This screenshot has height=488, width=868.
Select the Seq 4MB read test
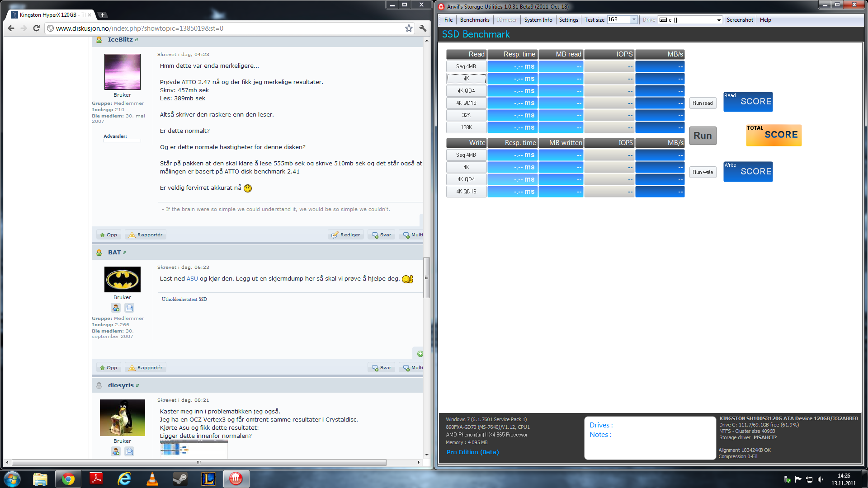click(466, 66)
